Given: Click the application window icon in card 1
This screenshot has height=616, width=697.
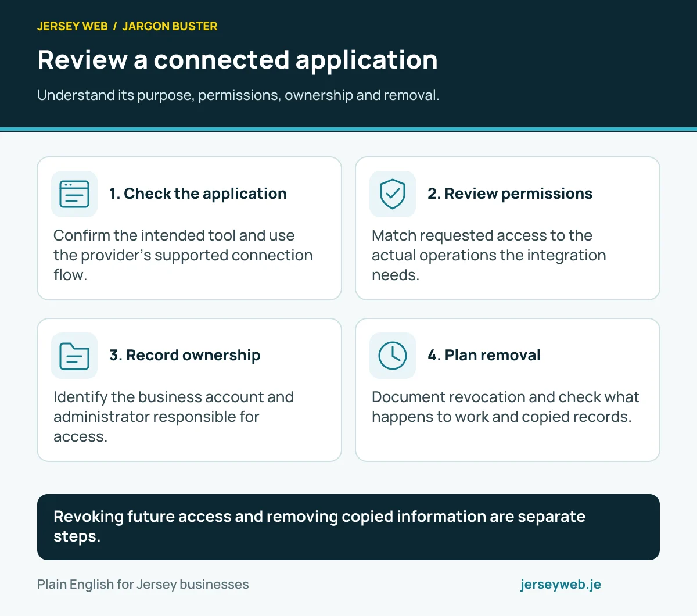Looking at the screenshot, I should [74, 194].
